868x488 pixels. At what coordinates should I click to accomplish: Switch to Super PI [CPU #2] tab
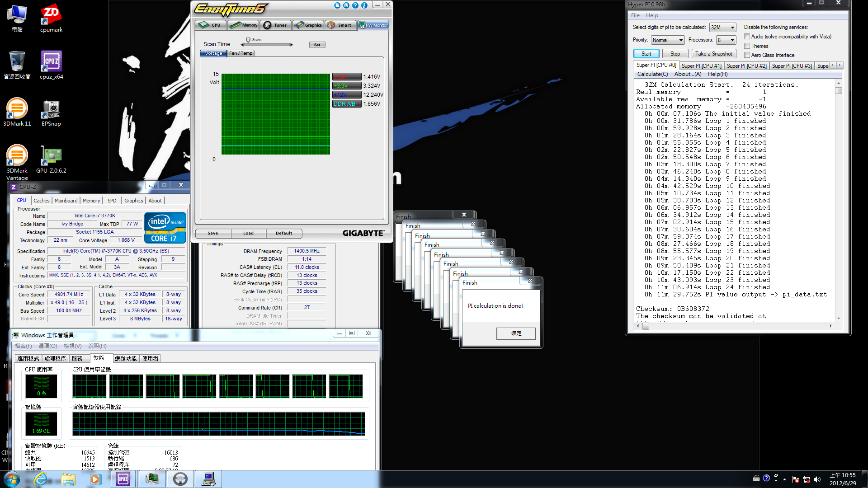tap(746, 66)
